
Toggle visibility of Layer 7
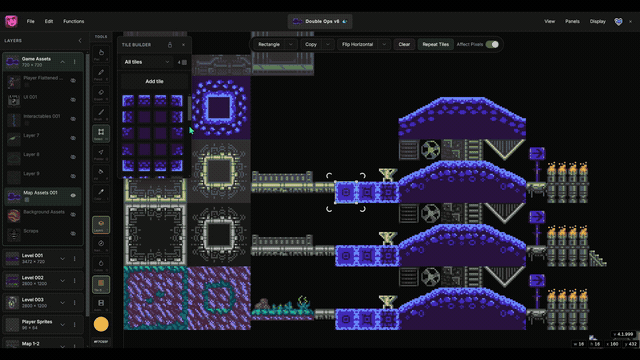73,138
